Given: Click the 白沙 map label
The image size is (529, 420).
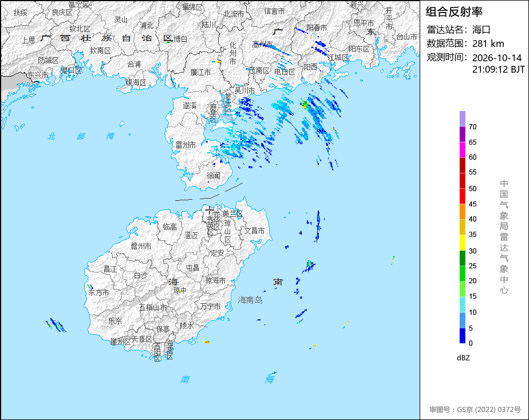Looking at the screenshot, I should pyautogui.click(x=141, y=275).
